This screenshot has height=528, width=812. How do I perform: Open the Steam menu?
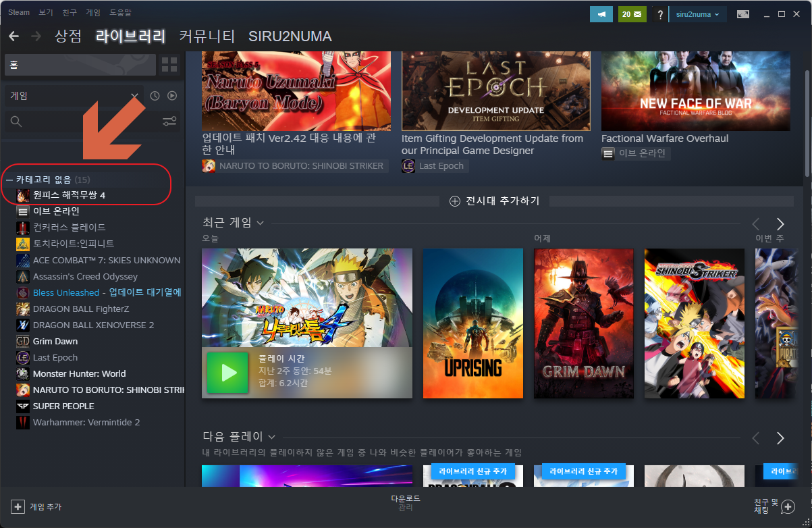pos(19,13)
